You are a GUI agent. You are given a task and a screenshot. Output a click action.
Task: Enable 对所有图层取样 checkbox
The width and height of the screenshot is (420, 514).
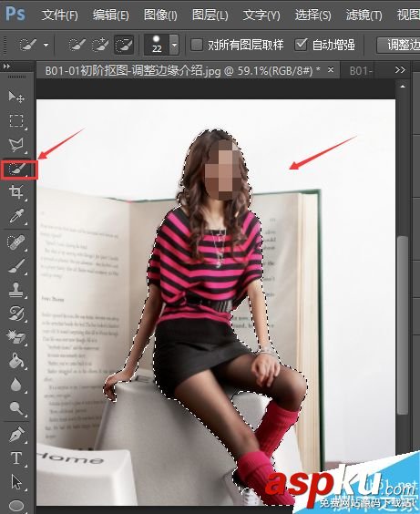pyautogui.click(x=197, y=45)
